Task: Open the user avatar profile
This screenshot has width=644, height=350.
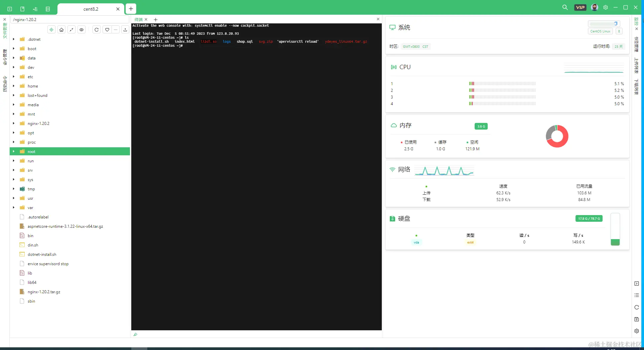Action: point(594,7)
